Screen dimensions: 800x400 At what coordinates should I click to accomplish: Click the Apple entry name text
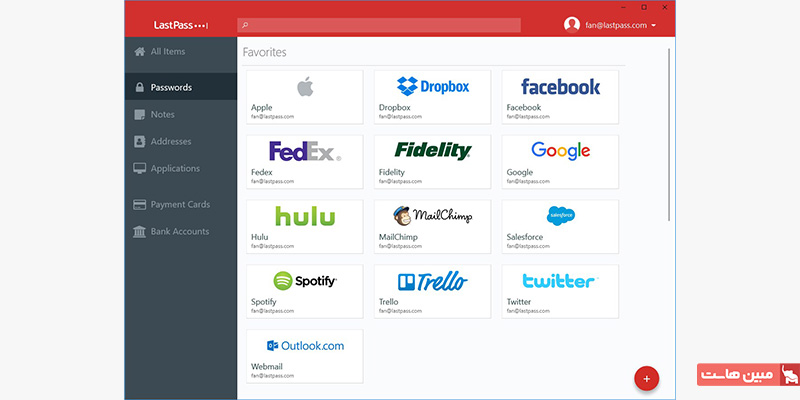pyautogui.click(x=262, y=108)
